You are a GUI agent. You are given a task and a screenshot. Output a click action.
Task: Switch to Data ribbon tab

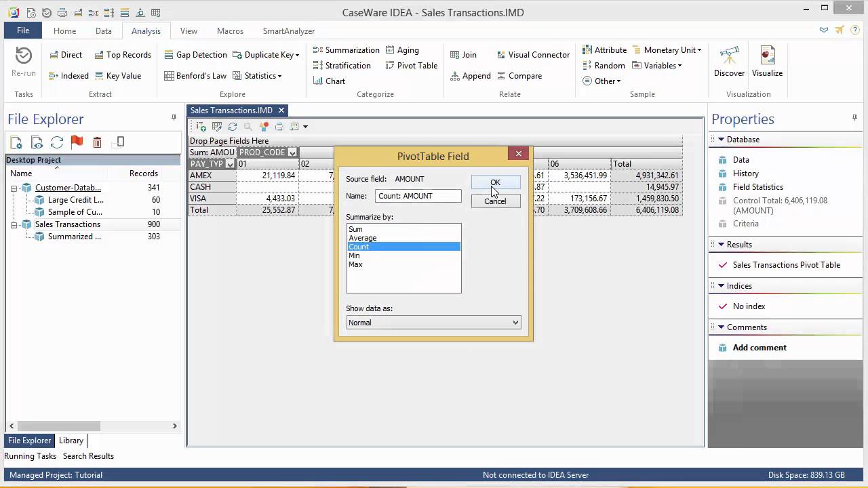[103, 30]
